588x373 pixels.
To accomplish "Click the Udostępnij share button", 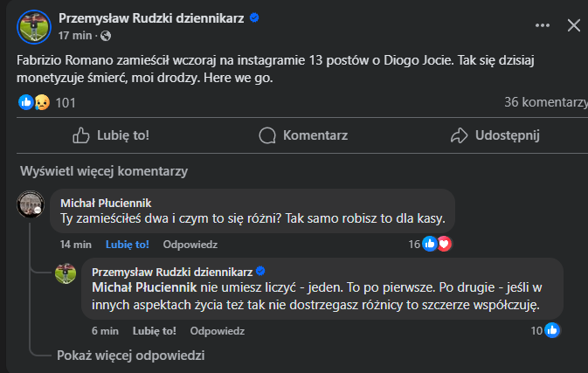I will tap(495, 135).
